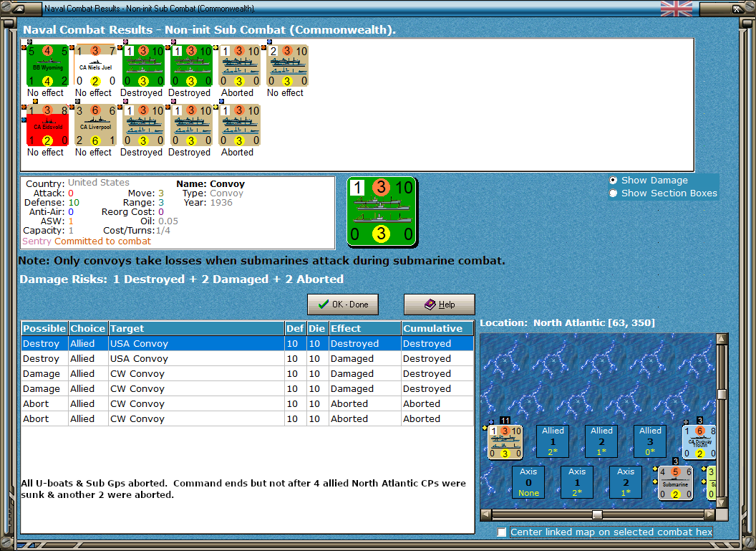Viewport: 756px width, 551px height.
Task: Open the Axis 1 section box
Action: (x=577, y=482)
